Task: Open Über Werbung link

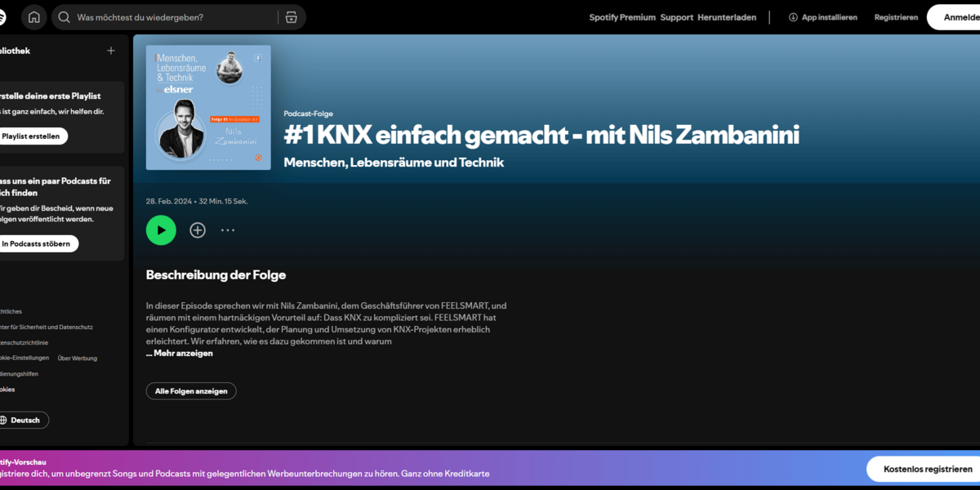Action: pyautogui.click(x=78, y=358)
